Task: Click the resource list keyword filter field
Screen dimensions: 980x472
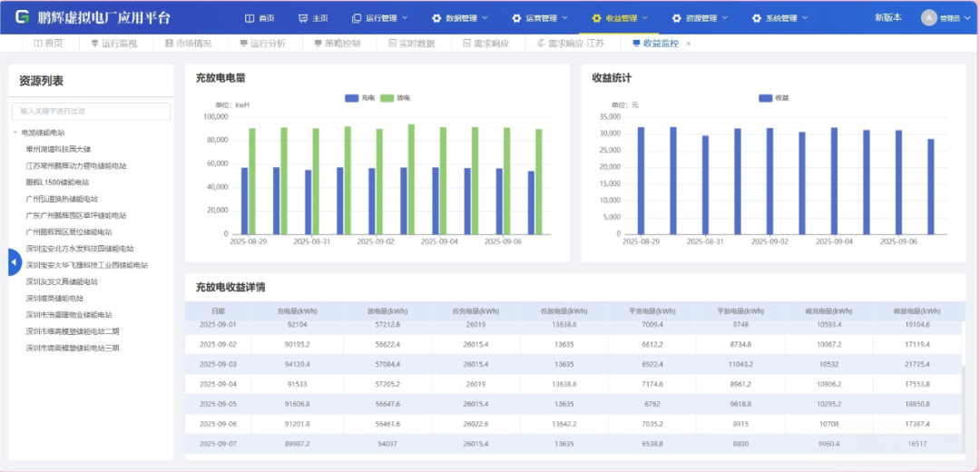Action: point(91,111)
